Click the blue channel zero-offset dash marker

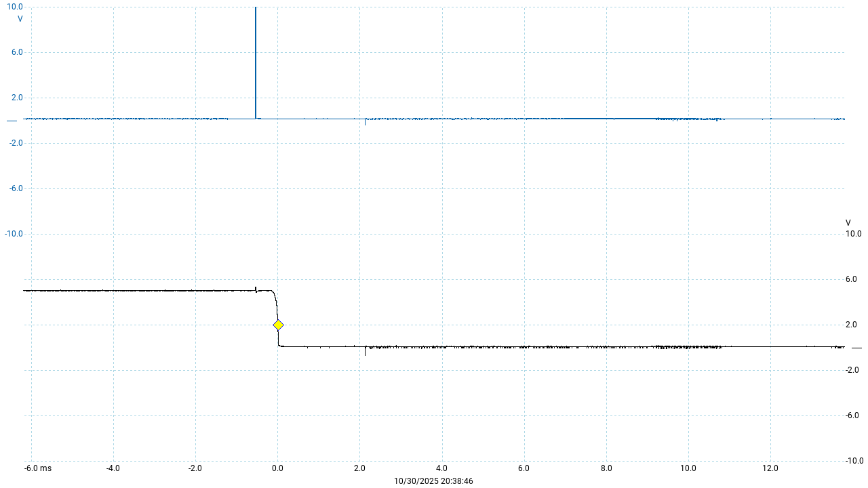(12, 121)
